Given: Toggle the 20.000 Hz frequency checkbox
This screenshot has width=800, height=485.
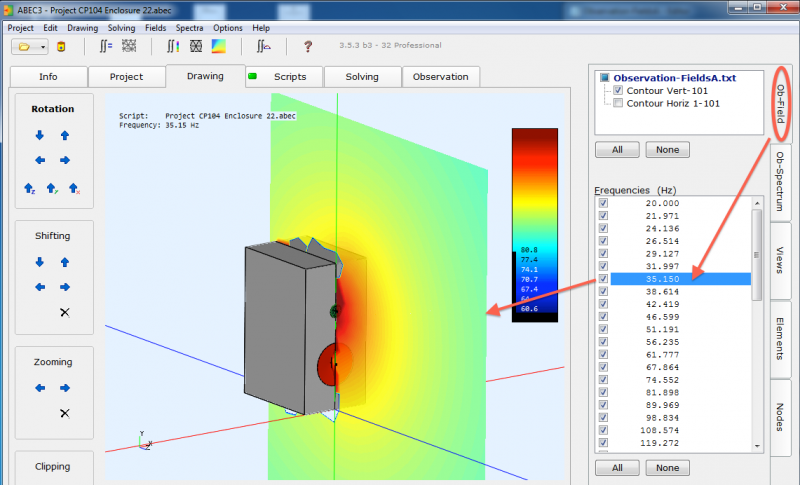Looking at the screenshot, I should click(x=603, y=203).
